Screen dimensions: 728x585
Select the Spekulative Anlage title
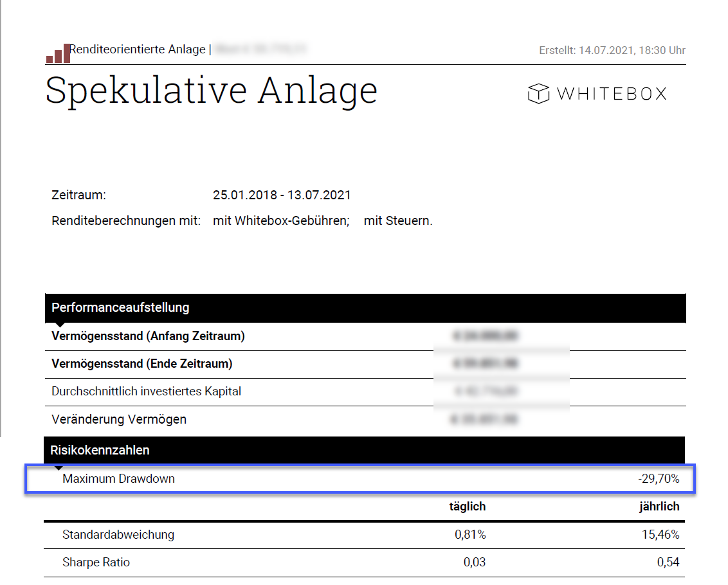point(211,91)
